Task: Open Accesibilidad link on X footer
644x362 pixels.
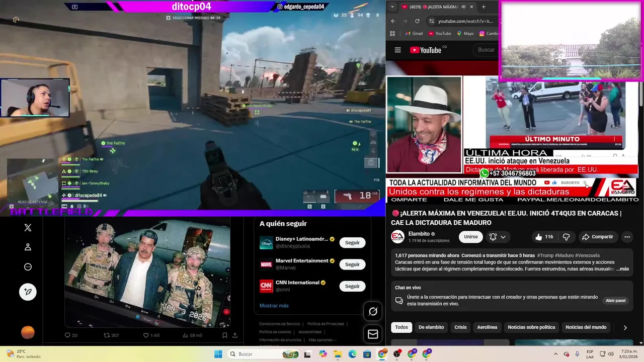Action: 310,332
